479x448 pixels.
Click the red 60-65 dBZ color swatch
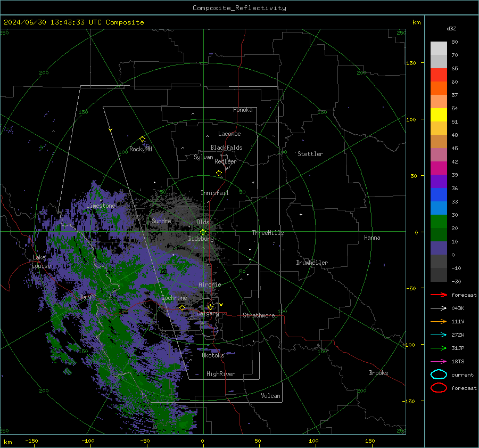tap(439, 75)
